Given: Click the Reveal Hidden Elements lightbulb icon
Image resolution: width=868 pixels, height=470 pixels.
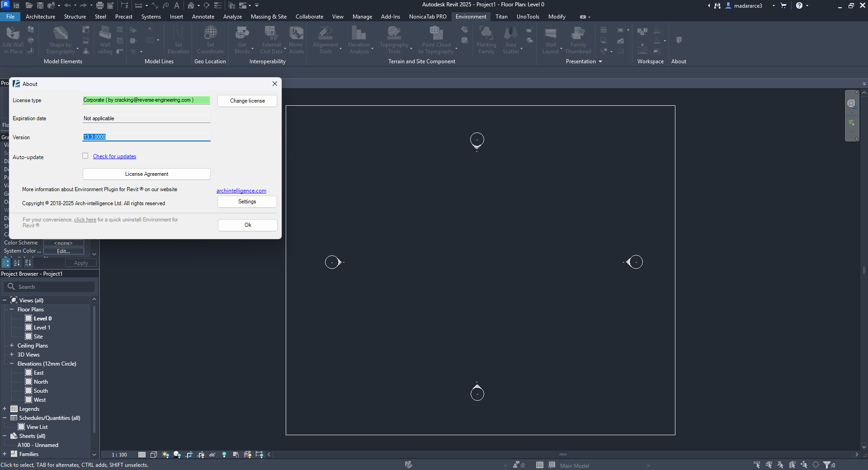Looking at the screenshot, I should coord(224,455).
